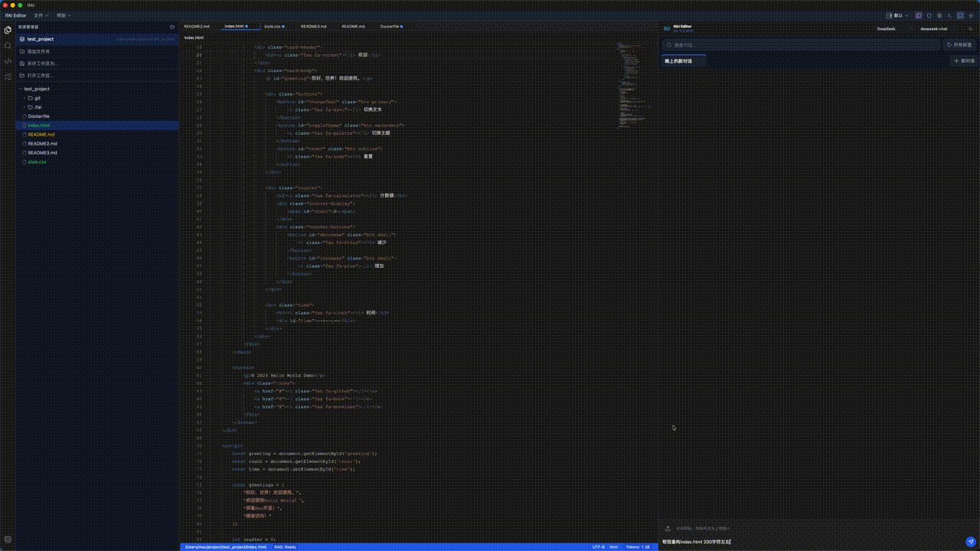The width and height of the screenshot is (980, 551).
Task: Expand the .git folder
Action: 37,98
